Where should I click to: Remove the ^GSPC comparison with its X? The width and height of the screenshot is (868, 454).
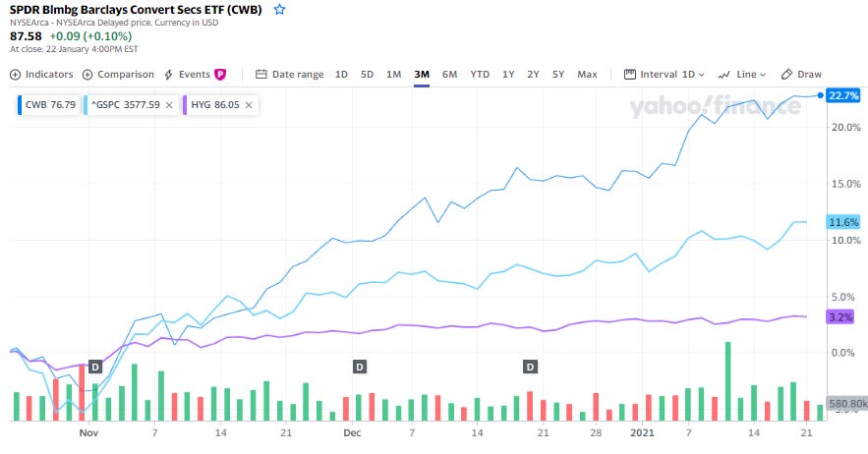coord(169,104)
